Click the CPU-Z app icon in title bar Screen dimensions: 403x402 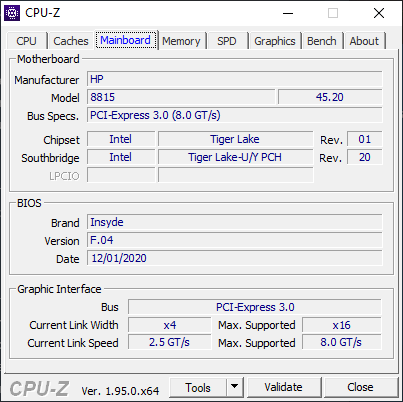click(x=12, y=13)
